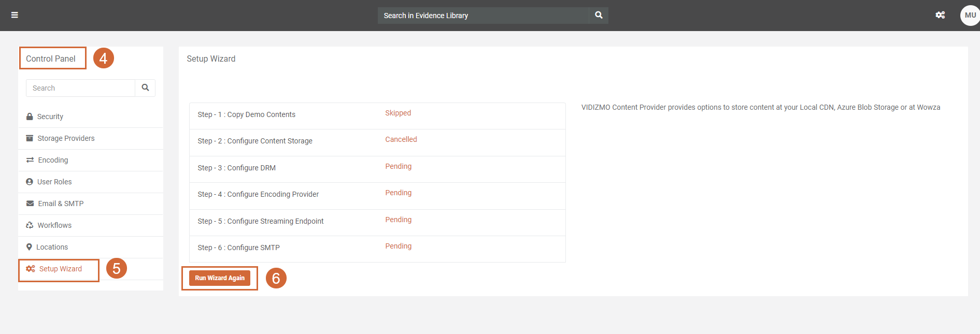Click the Workflows recycle icon
Screen dimensions: 980x334
coord(30,225)
